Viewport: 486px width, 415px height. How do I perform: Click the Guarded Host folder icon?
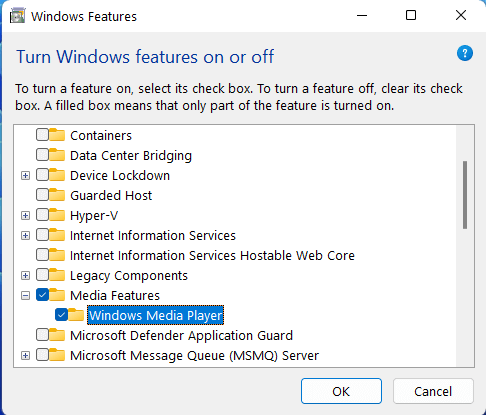click(x=57, y=195)
